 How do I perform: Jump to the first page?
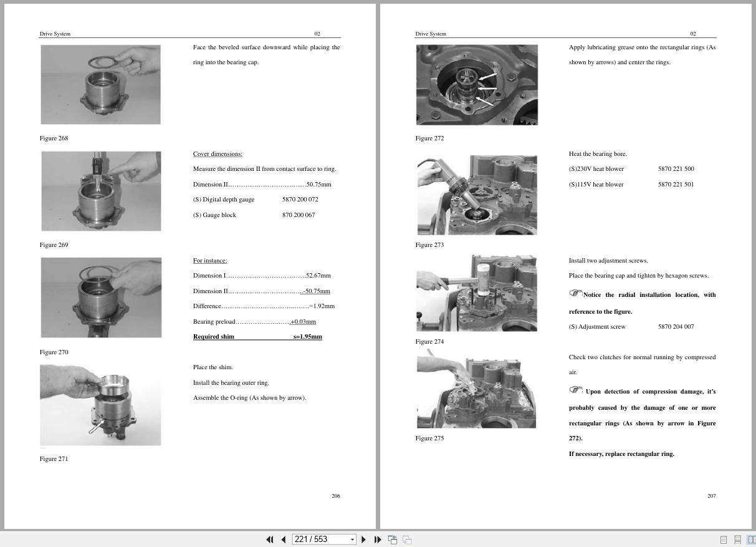pos(270,539)
